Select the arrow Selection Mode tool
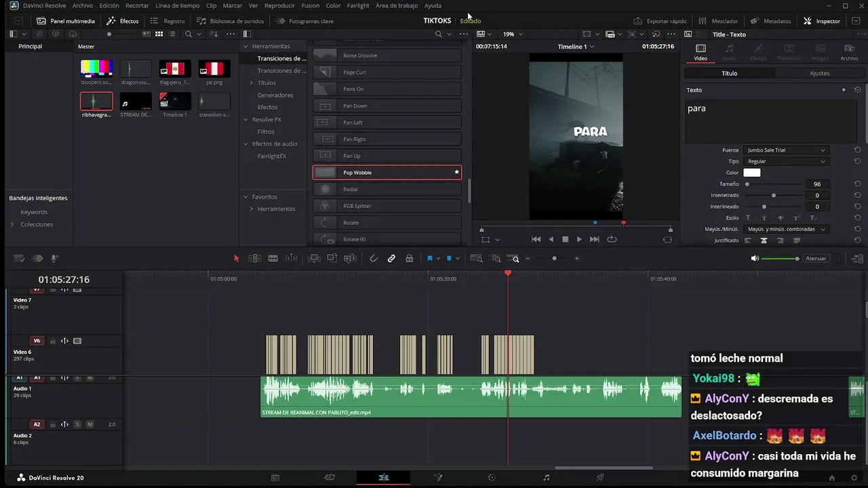 point(237,258)
